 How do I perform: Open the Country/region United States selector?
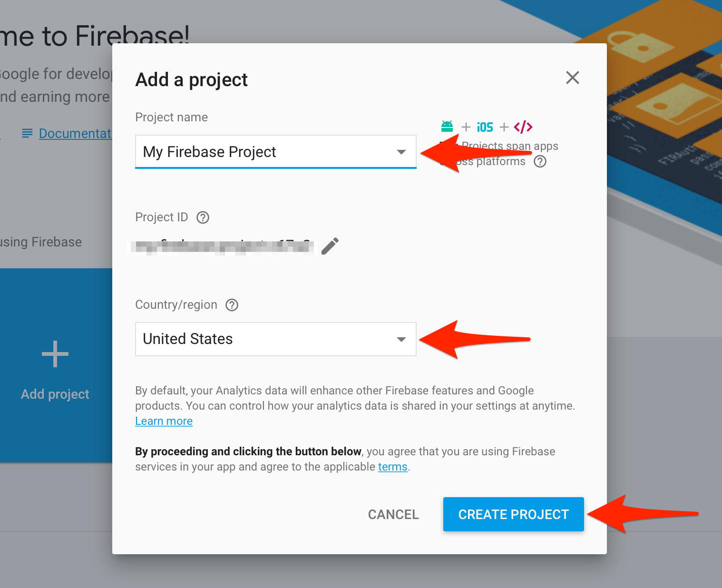coord(266,339)
